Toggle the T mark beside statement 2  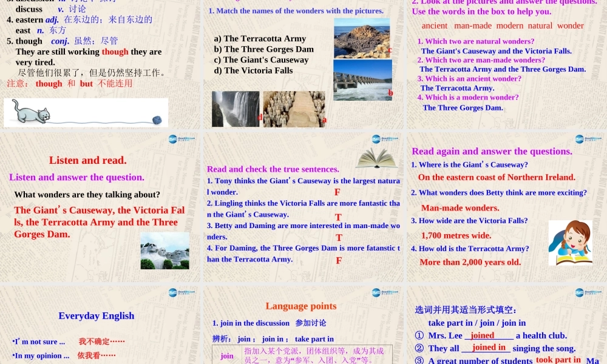(338, 216)
